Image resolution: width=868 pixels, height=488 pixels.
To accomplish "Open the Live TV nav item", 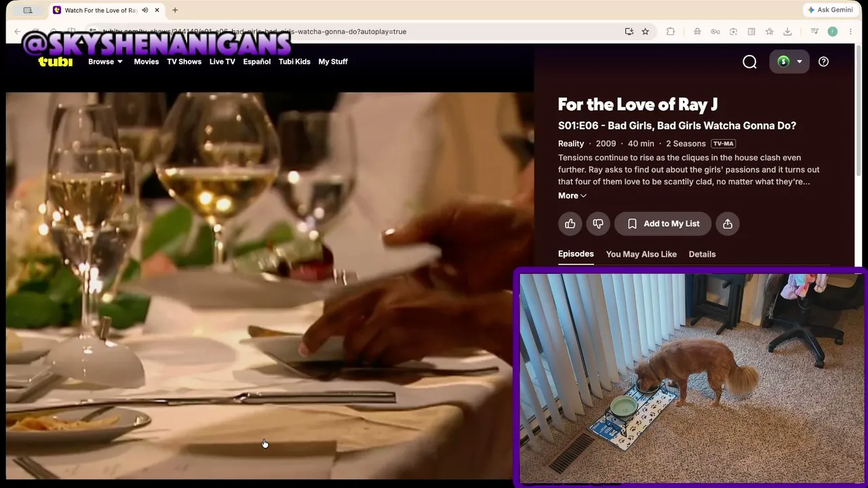I will 222,62.
